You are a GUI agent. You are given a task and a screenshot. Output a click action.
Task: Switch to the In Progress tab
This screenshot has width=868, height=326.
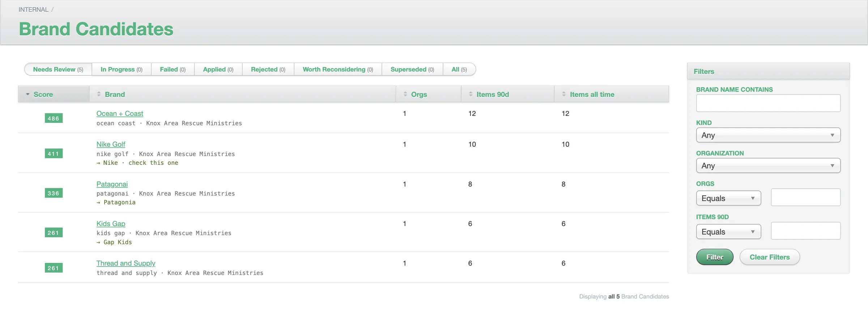[122, 69]
